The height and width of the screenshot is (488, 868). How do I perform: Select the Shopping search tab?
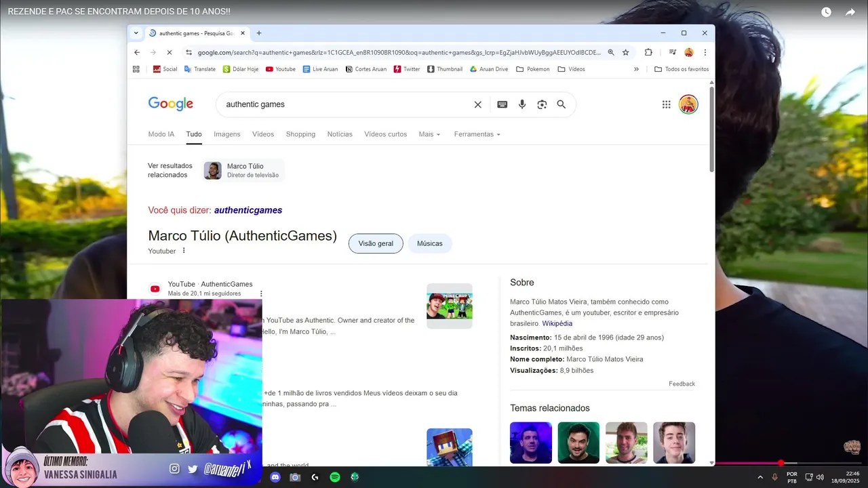(300, 134)
